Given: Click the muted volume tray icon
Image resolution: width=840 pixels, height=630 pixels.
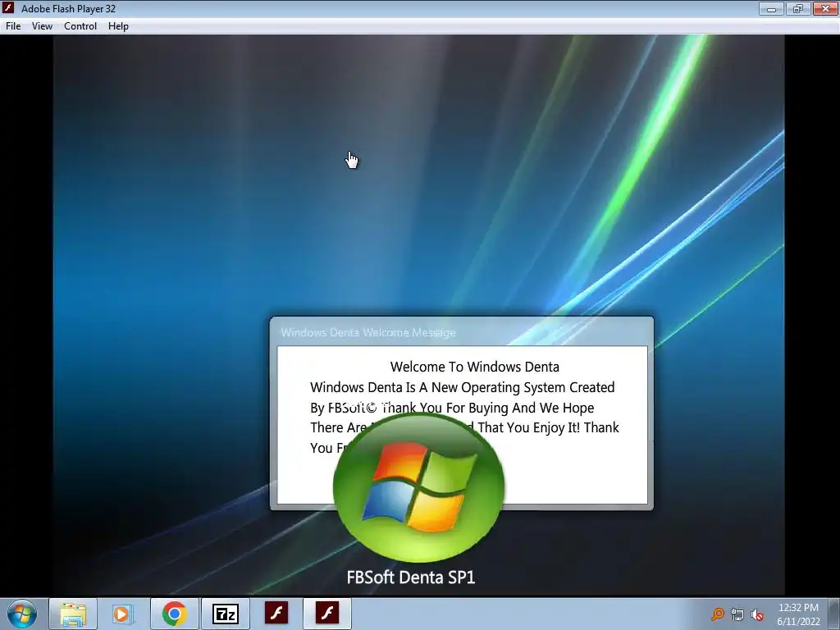Looking at the screenshot, I should coord(757,614).
